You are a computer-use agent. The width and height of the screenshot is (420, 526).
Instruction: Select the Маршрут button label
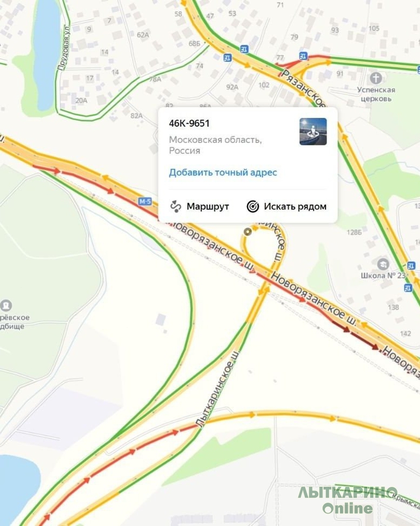point(208,207)
